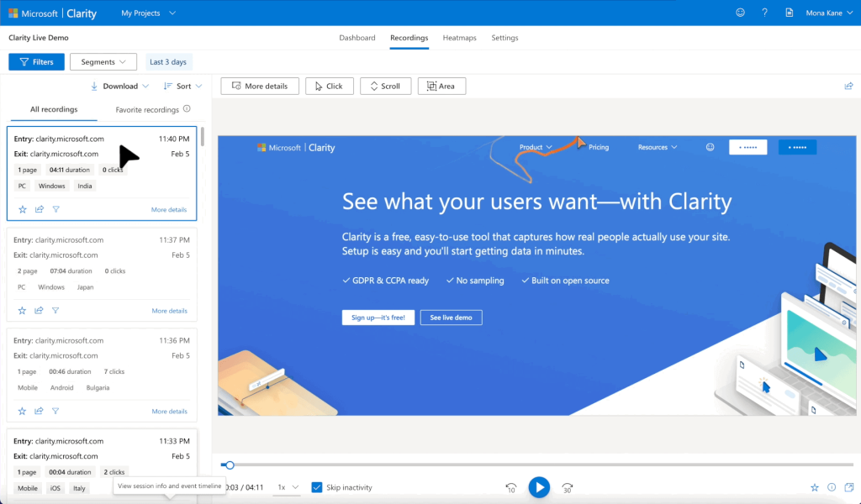Toggle the Skip inactivity checkbox
Viewport: 861px width, 504px height.
[x=317, y=487]
